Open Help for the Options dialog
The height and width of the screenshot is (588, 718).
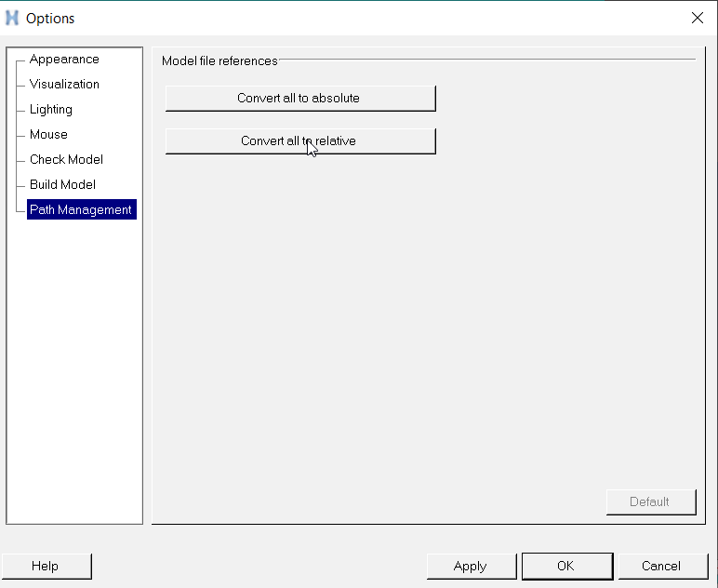[47, 566]
